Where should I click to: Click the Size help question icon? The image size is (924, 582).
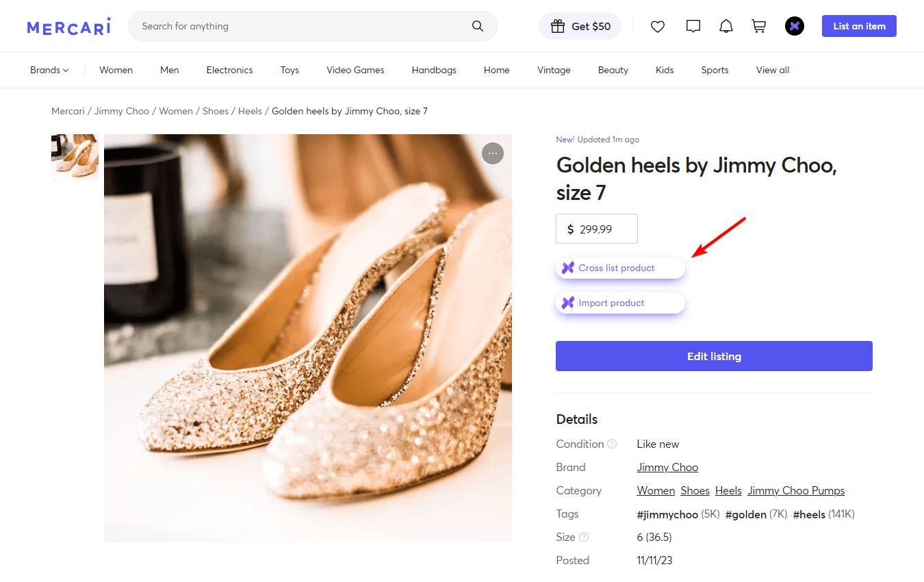point(584,537)
